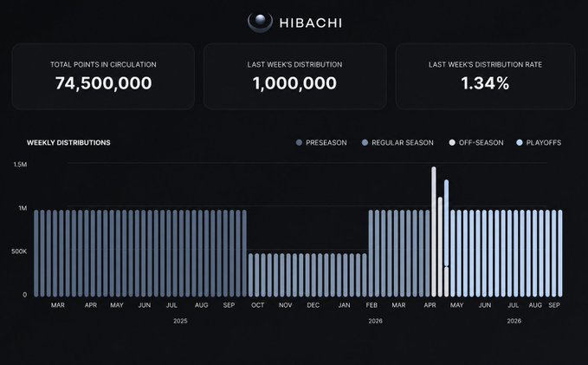Select the PRESEASON legend label

(x=326, y=143)
